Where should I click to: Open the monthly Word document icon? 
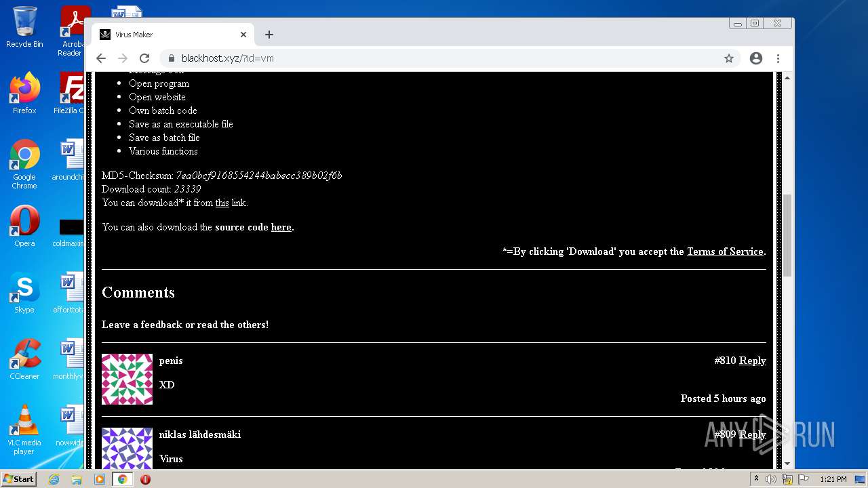point(69,359)
